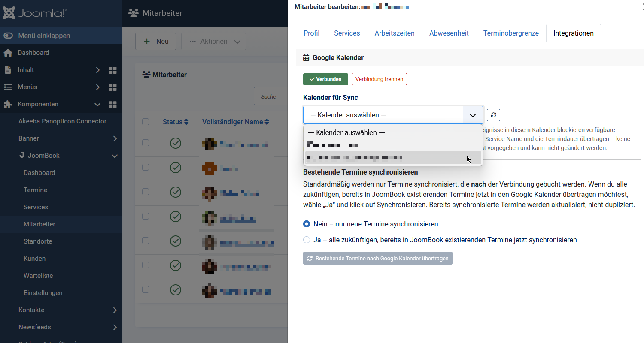
Task: Choose '— Kalender auswählen —' in the open list
Action: point(393,133)
